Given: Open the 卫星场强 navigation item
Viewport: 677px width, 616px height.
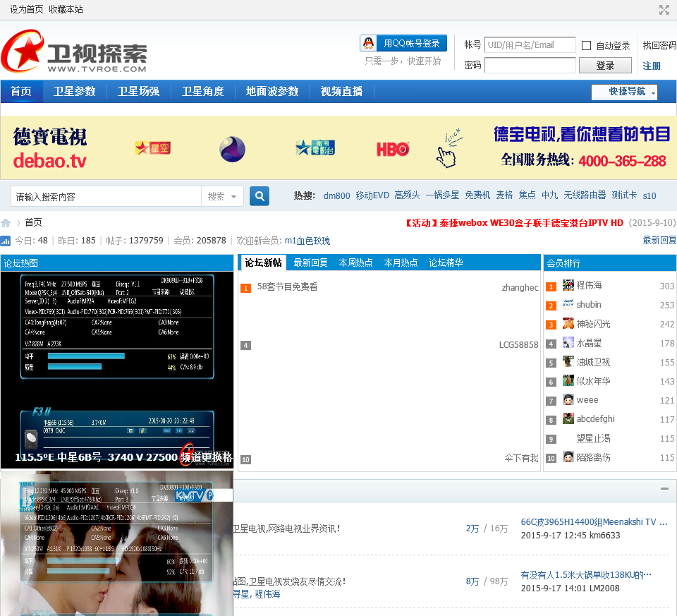Looking at the screenshot, I should 139,91.
